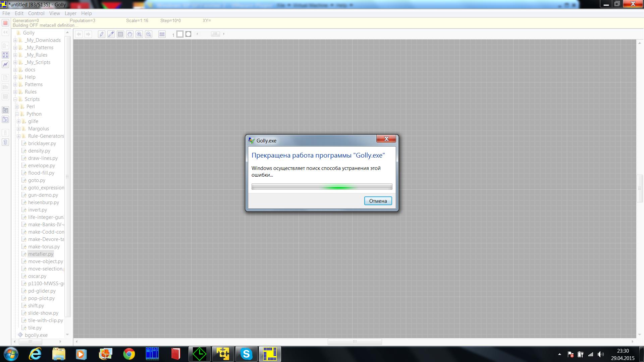This screenshot has width=644, height=362.
Task: Click the help question-mark icon in sidebar
Action: pos(5,142)
